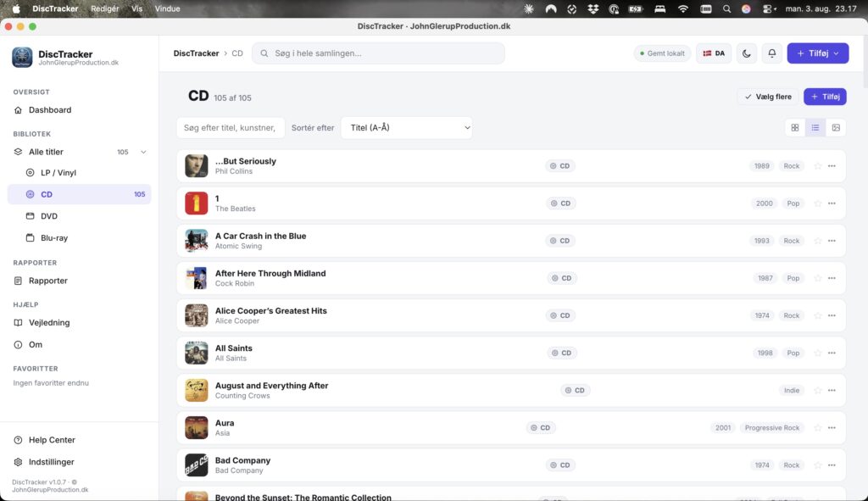Open more options for Bad Company

click(x=832, y=465)
